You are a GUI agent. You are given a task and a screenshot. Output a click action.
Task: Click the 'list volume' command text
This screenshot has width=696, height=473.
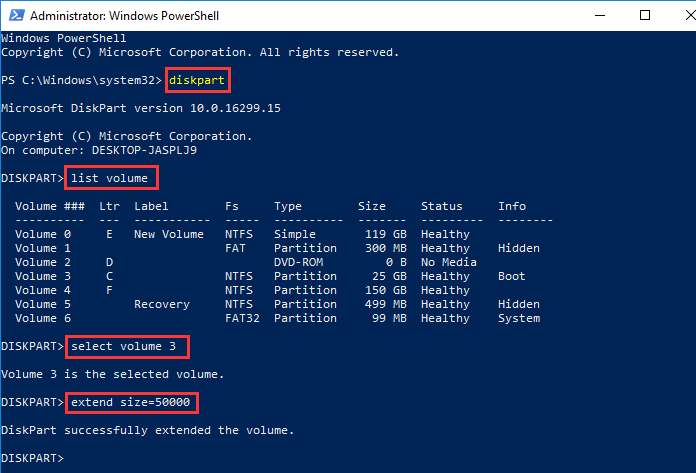coord(109,178)
